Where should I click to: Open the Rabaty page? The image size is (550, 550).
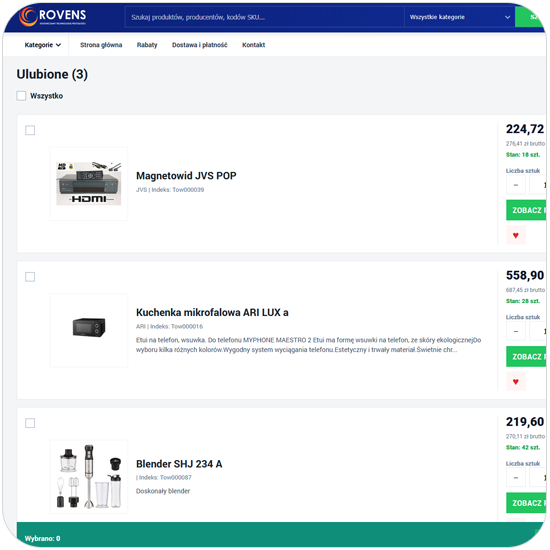147,45
